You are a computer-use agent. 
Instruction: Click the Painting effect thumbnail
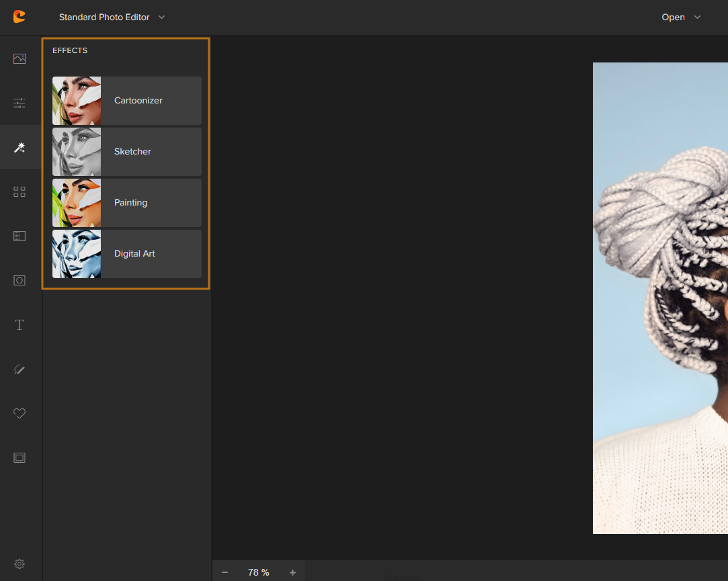tap(77, 203)
